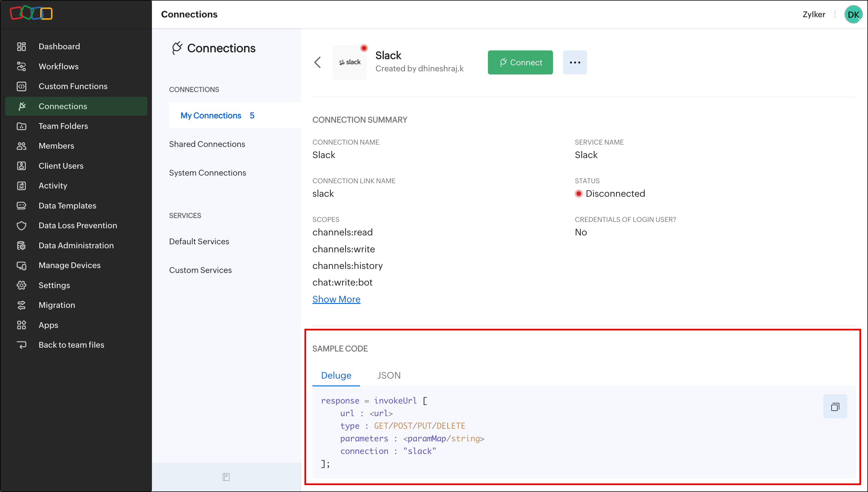Open the Migration section in sidebar
Screen dimensions: 868x492
56,305
